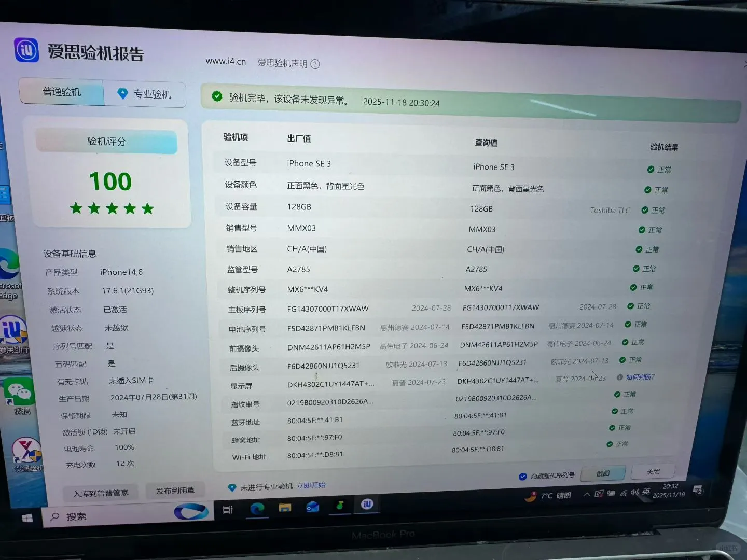Click the 发布到闲鱼 button
This screenshot has width=747, height=560.
(x=175, y=489)
